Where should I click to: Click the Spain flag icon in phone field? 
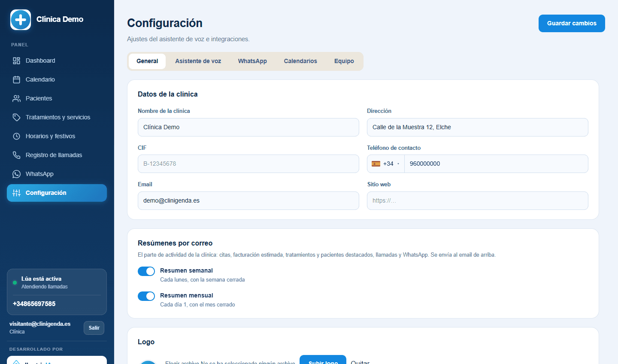coord(376,164)
